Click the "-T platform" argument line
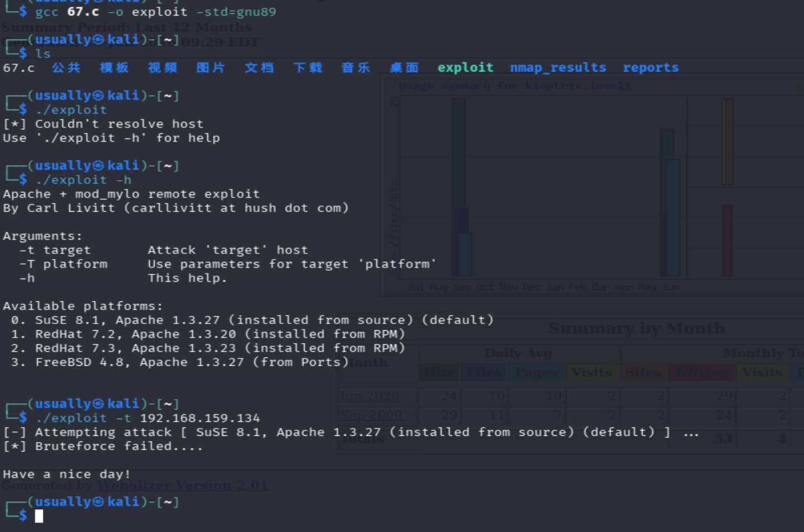Viewport: 804px width, 532px height. [228, 264]
